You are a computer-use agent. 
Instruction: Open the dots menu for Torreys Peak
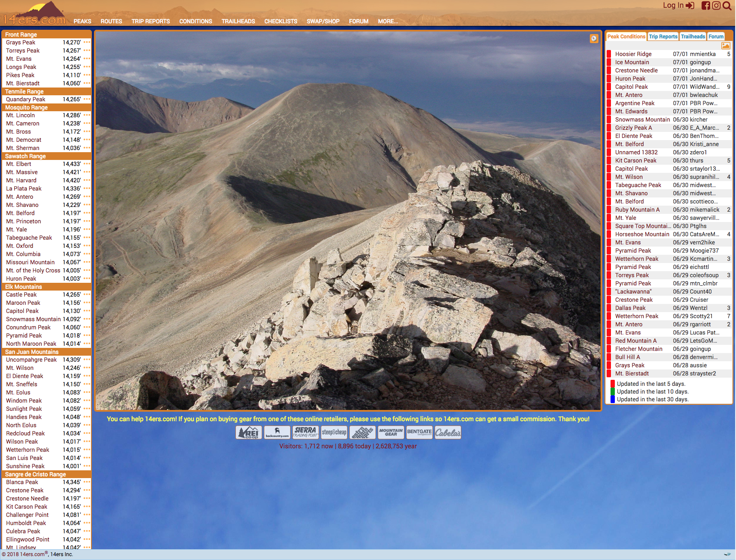(87, 50)
